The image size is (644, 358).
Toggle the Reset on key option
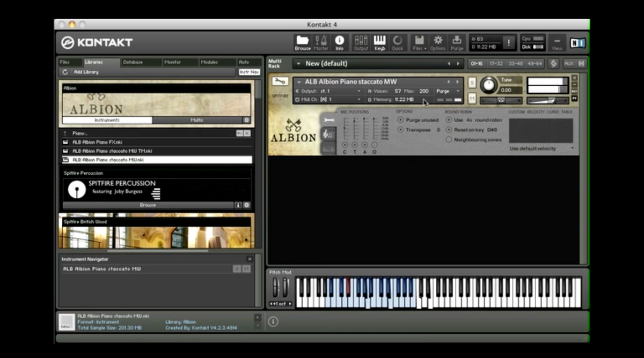449,130
